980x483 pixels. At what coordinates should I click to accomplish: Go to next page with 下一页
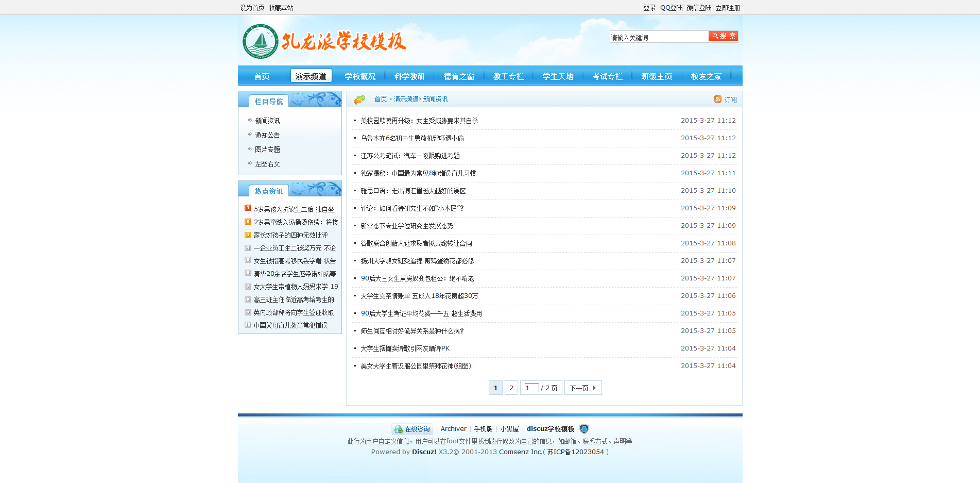582,388
